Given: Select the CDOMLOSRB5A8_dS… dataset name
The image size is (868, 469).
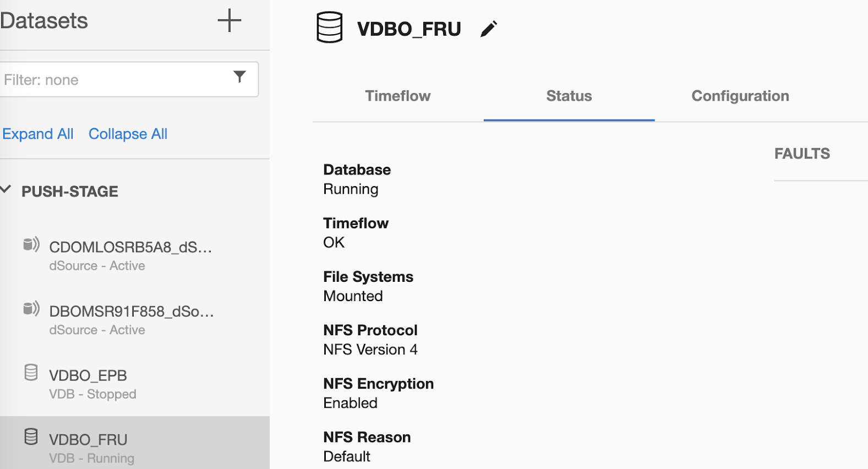Looking at the screenshot, I should tap(130, 247).
